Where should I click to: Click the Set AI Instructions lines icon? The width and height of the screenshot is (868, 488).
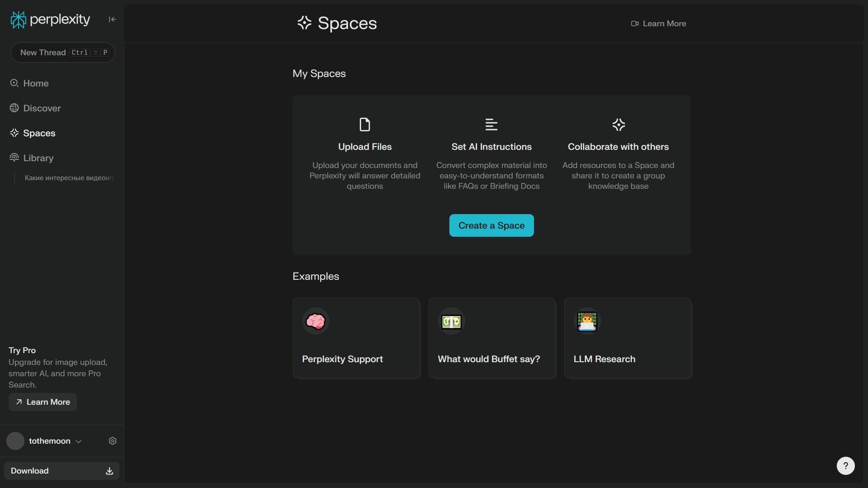[x=491, y=124]
